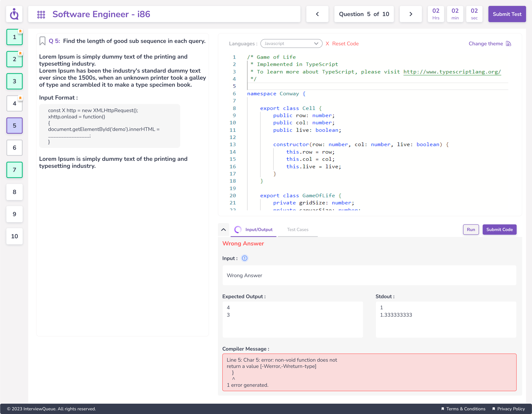Switch to the Input/Output tab

coord(254,230)
